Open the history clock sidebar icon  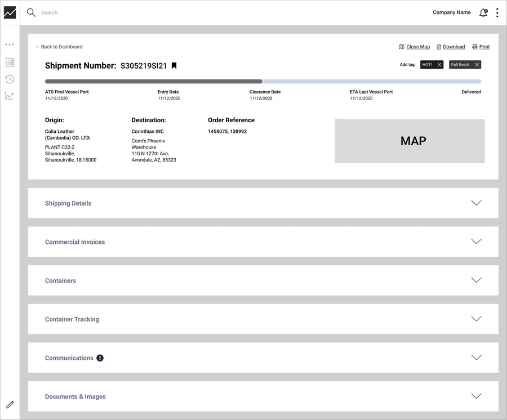click(10, 79)
